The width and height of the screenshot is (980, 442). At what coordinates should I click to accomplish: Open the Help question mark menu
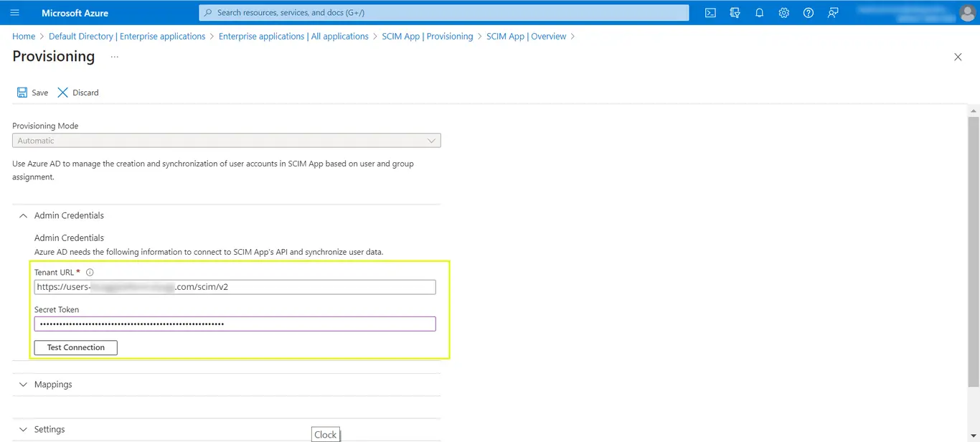tap(809, 13)
